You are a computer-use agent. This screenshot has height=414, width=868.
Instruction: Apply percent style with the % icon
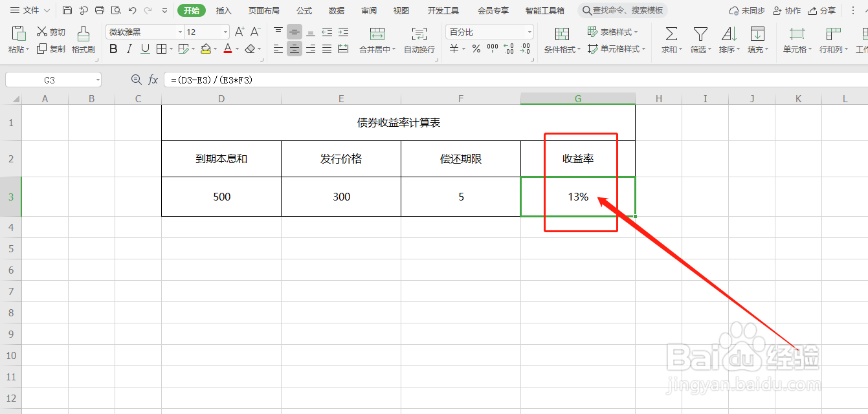click(476, 49)
